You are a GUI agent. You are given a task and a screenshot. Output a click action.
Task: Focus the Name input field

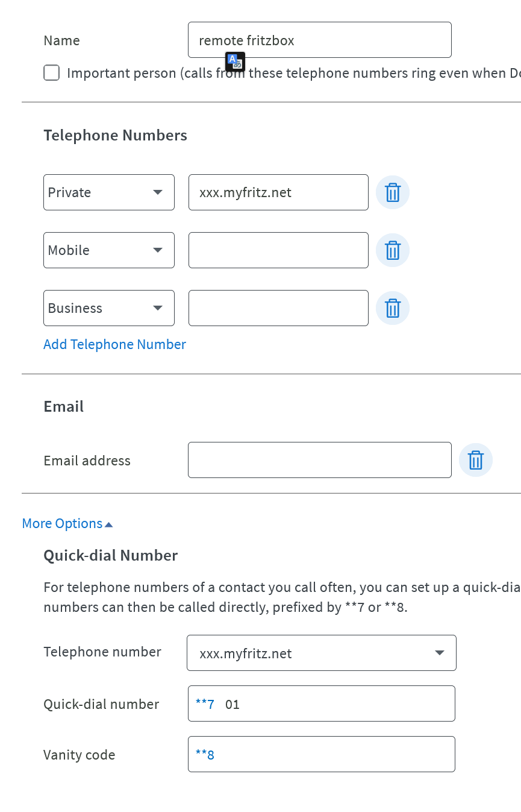coord(319,40)
